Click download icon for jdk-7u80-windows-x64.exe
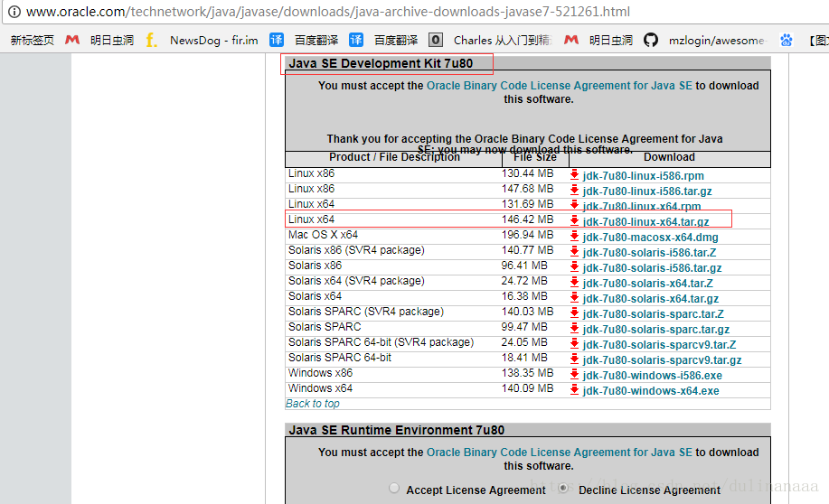Viewport: 829px width, 504px height. pos(575,389)
